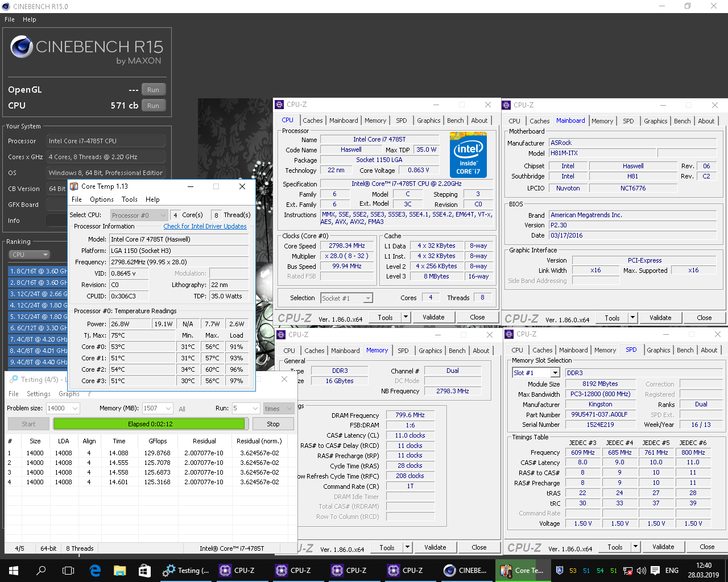The image size is (728, 582).
Task: Select ranking row 6. 6C/12T @ 3.30 GHz
Action: 38,328
